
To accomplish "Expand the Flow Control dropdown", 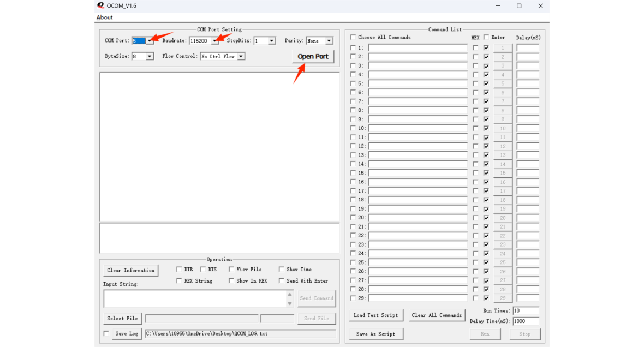I will pyautogui.click(x=241, y=56).
